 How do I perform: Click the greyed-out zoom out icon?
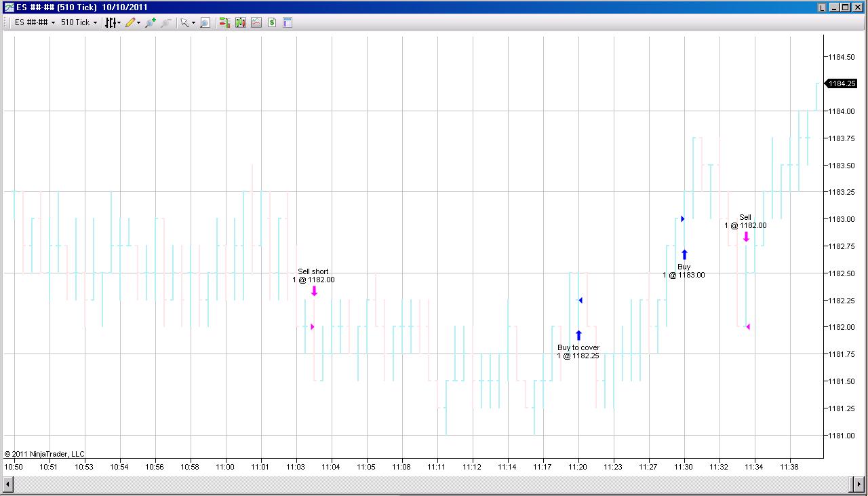(166, 22)
